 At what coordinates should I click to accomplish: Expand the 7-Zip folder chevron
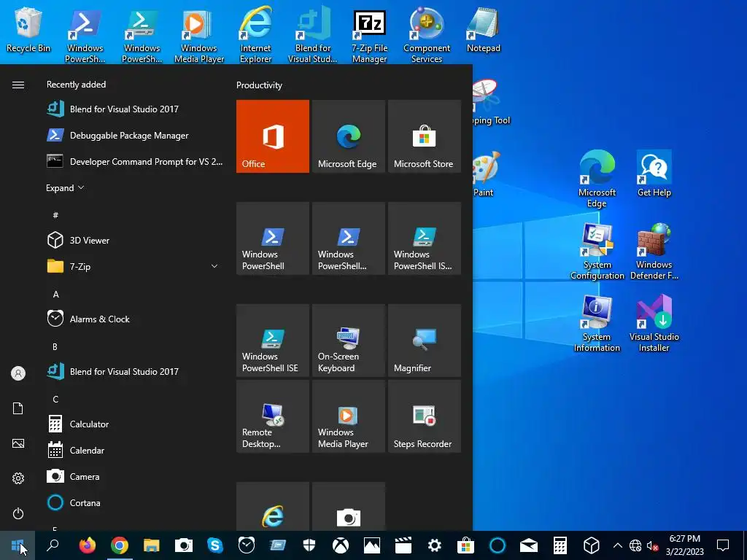[x=214, y=266]
